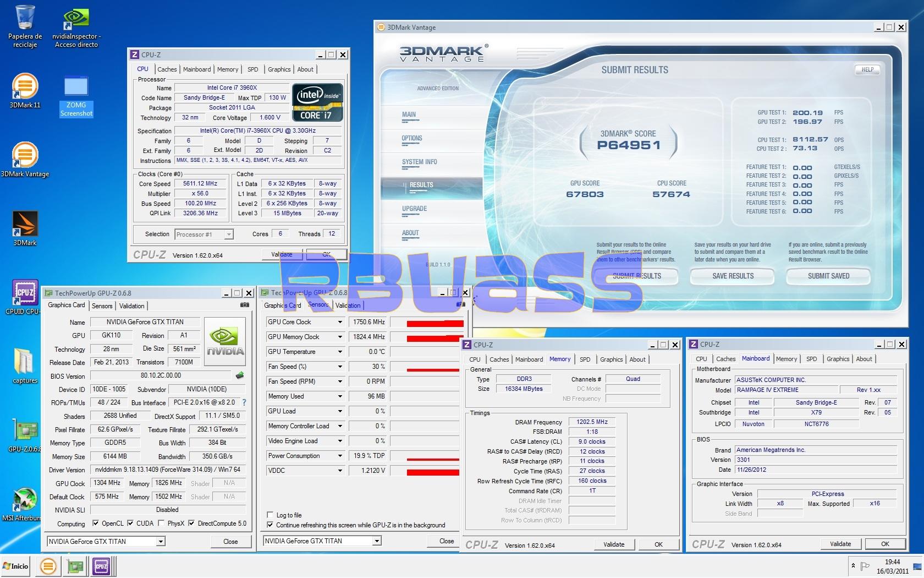Click SAVE RESULTS button in 3DMark
Viewport: 924px width, 578px height.
733,276
